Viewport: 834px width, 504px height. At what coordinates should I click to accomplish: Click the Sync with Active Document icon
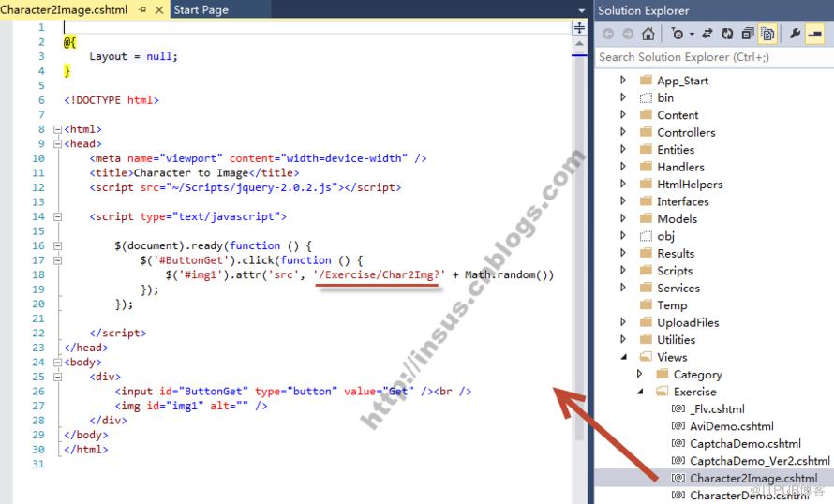pos(707,34)
